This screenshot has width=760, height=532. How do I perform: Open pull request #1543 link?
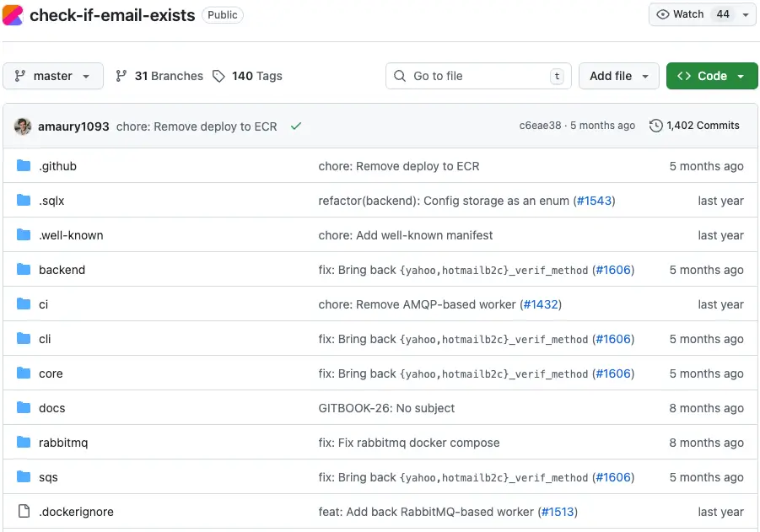(x=594, y=201)
